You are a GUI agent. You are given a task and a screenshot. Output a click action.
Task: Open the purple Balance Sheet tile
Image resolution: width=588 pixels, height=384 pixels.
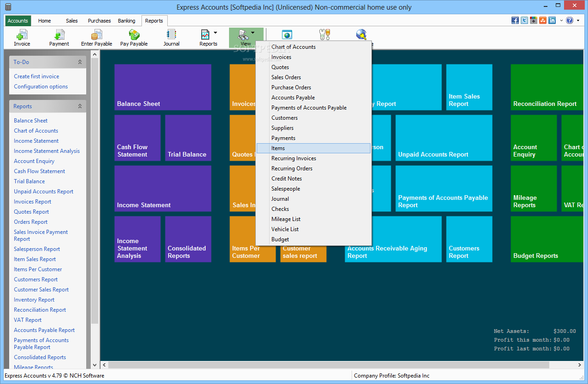[x=163, y=87]
